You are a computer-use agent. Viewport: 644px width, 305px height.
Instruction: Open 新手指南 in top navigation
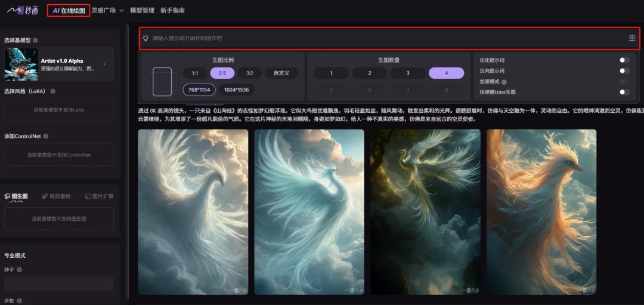point(172,10)
